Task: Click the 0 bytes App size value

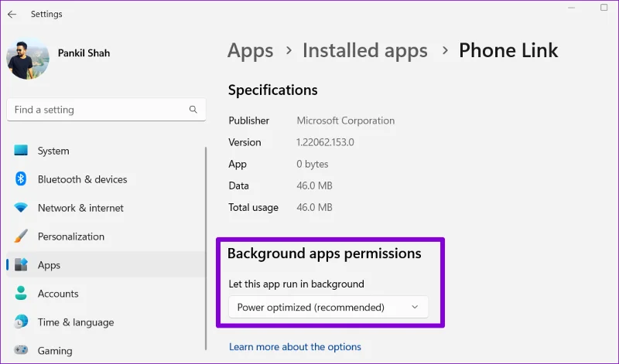Action: click(x=313, y=164)
